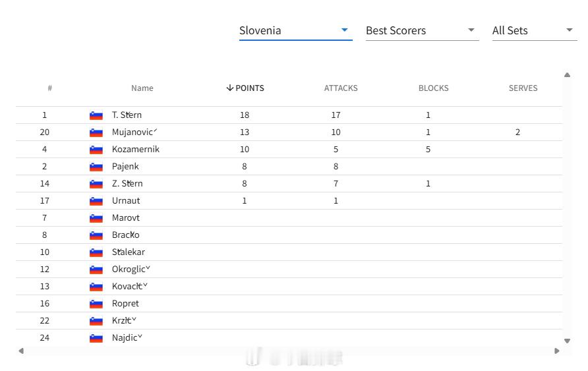The height and width of the screenshot is (371, 588).
Task: Sort by SERVES column header
Action: 523,88
